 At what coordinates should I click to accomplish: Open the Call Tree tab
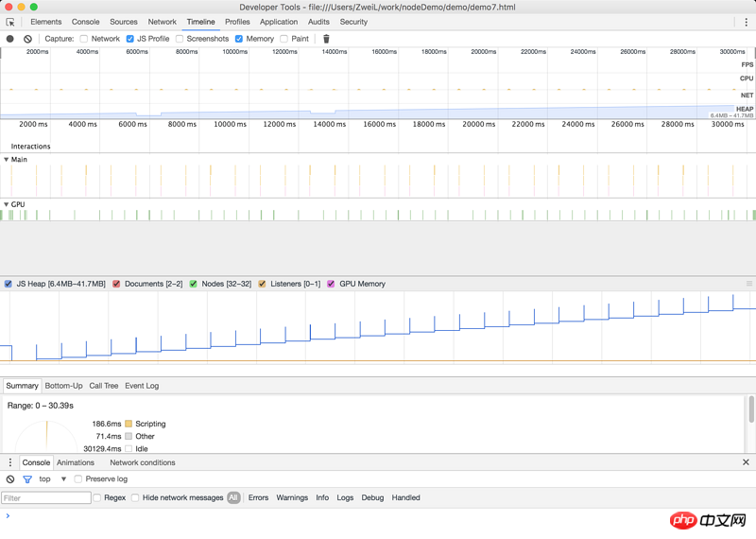point(104,386)
